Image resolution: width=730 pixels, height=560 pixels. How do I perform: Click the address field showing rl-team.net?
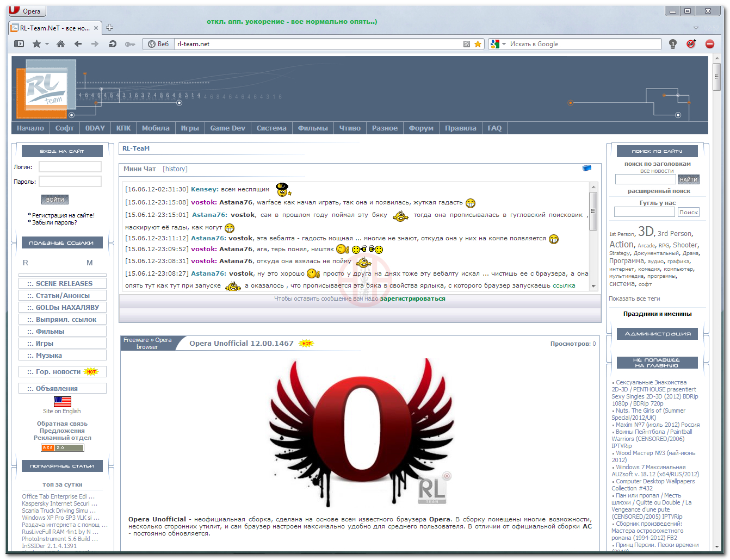click(318, 44)
